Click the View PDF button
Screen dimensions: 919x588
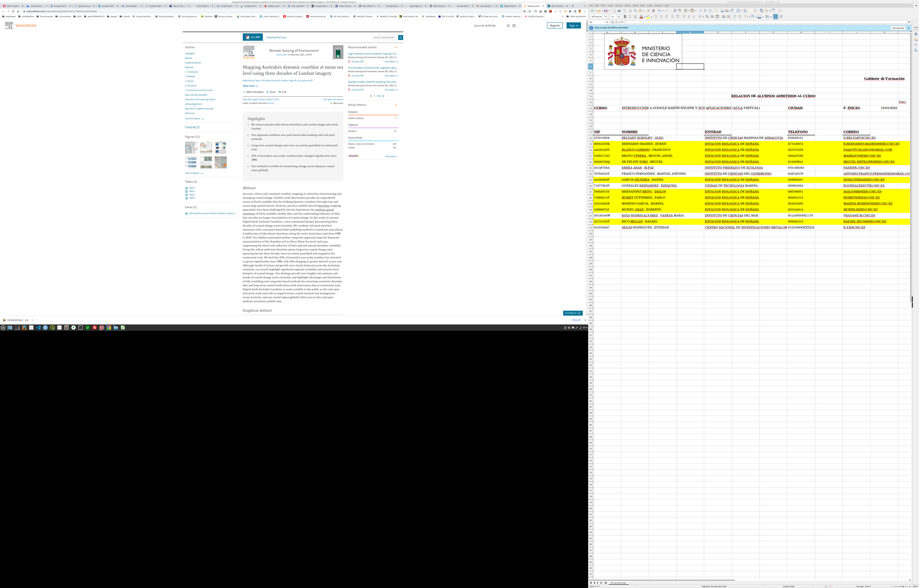click(253, 37)
